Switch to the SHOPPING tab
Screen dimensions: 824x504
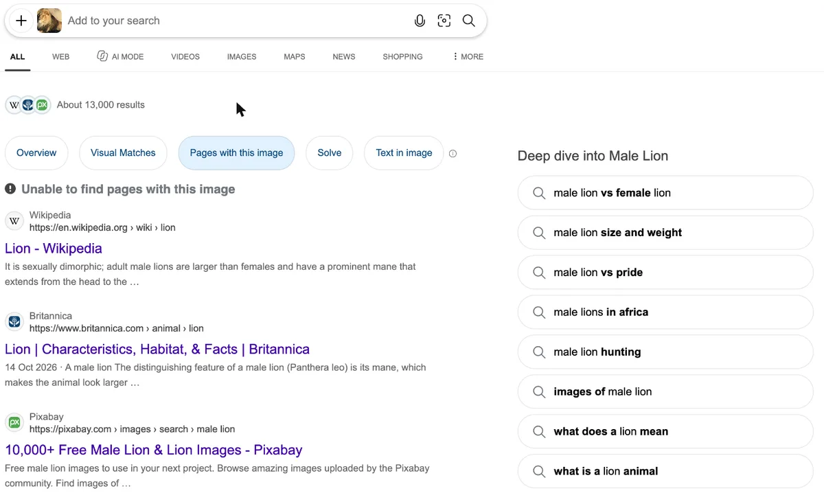pyautogui.click(x=402, y=57)
